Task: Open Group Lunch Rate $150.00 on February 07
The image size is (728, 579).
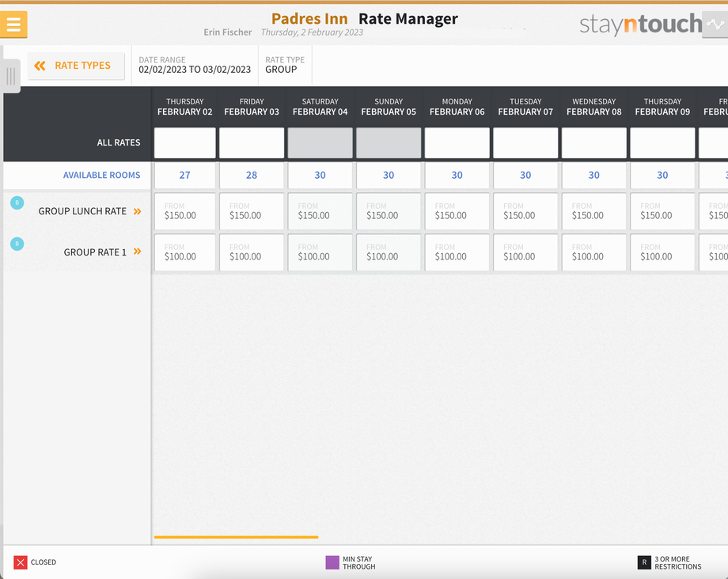Action: 525,211
